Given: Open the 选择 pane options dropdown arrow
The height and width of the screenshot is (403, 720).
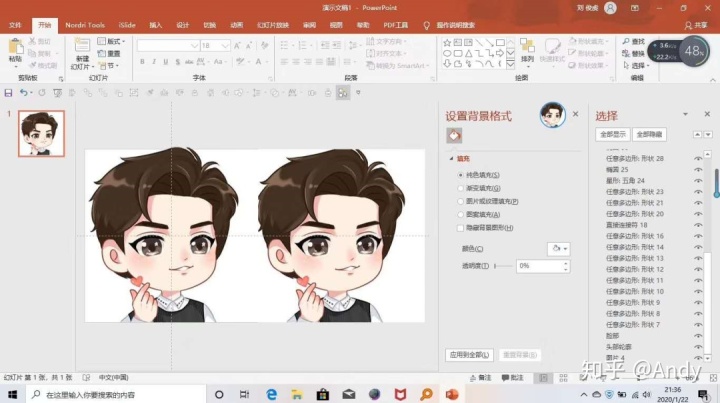Looking at the screenshot, I should pos(685,114).
